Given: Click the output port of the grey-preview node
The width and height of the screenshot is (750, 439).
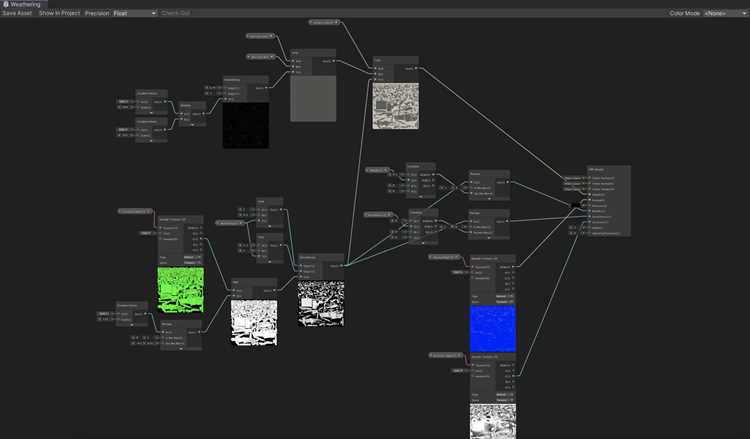Looking at the screenshot, I should [x=333, y=61].
